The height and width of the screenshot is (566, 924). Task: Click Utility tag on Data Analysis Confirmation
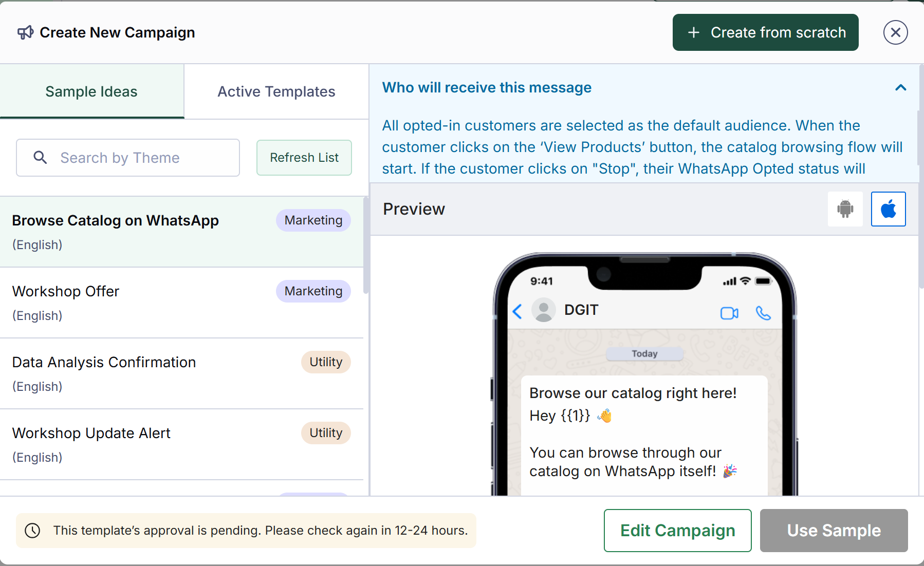coord(326,362)
